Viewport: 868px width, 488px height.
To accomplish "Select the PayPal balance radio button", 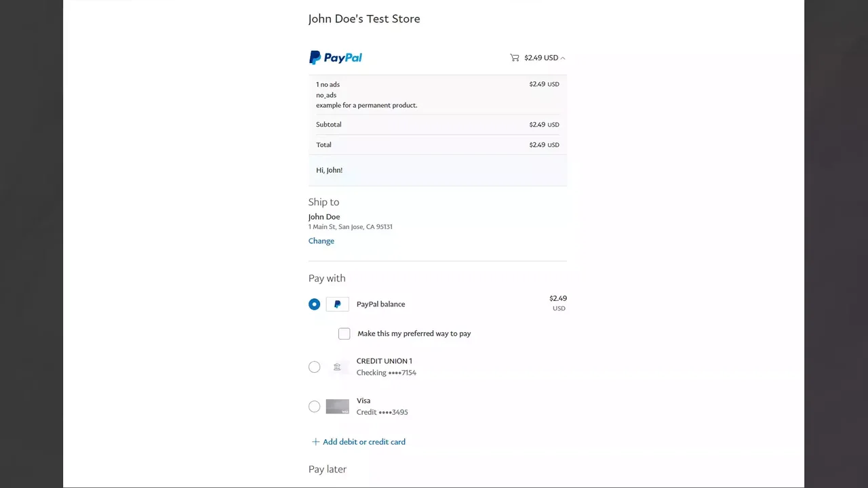I will pyautogui.click(x=314, y=304).
